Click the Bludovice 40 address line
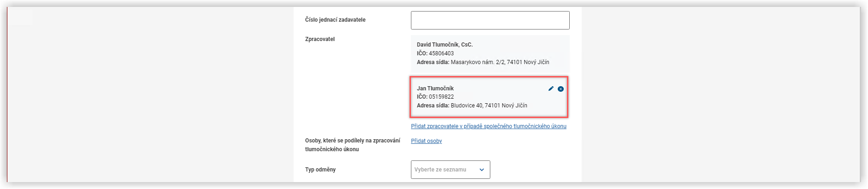The image size is (868, 189). click(472, 106)
